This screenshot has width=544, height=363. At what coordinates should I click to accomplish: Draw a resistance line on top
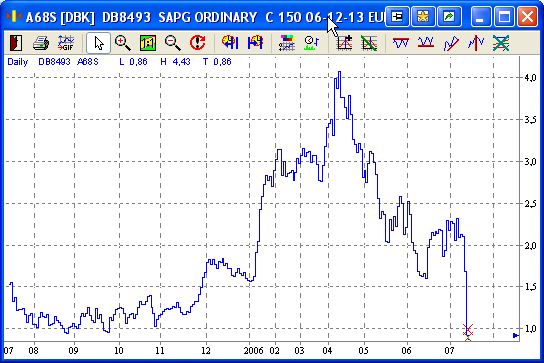pos(401,43)
